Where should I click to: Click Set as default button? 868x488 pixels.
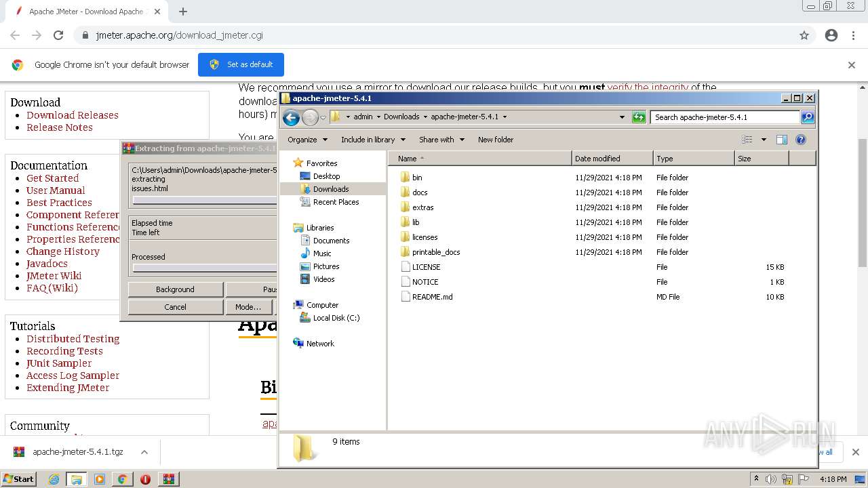click(x=241, y=64)
